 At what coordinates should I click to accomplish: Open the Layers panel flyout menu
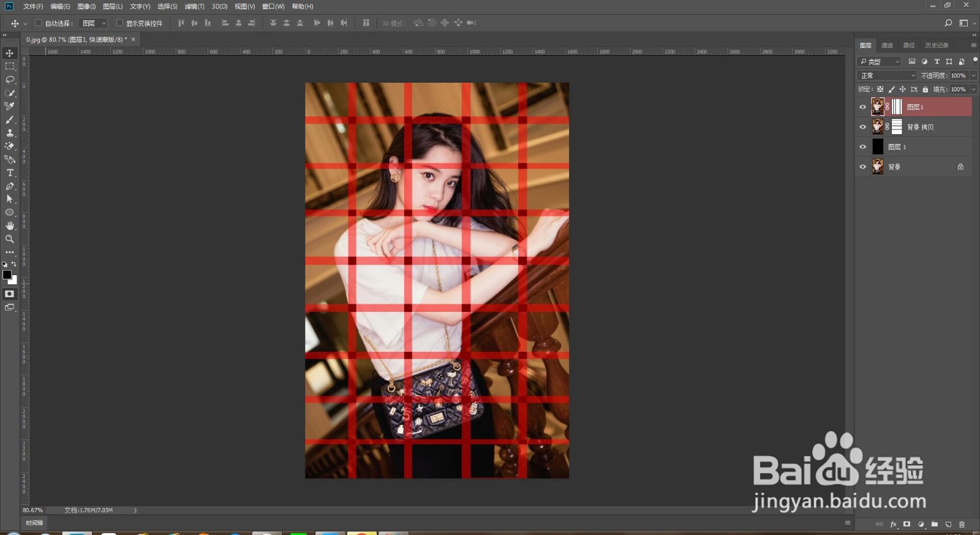pyautogui.click(x=973, y=45)
